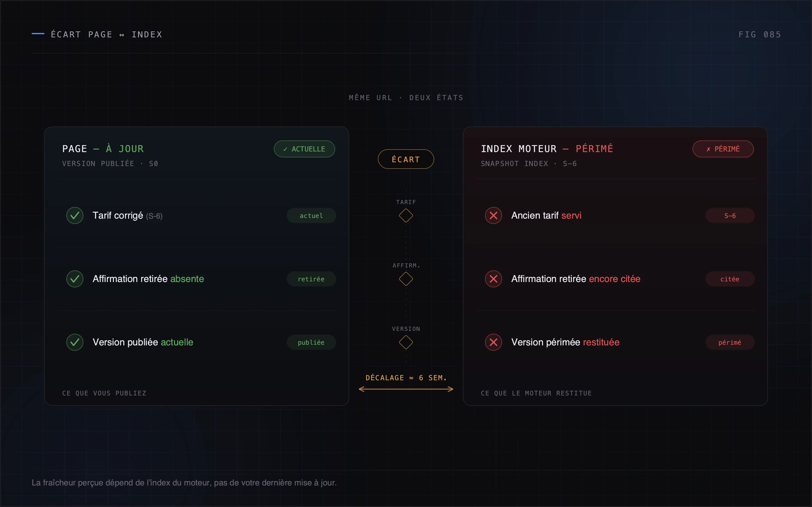
Task: Click the green 'retirée' tag
Action: 311,279
